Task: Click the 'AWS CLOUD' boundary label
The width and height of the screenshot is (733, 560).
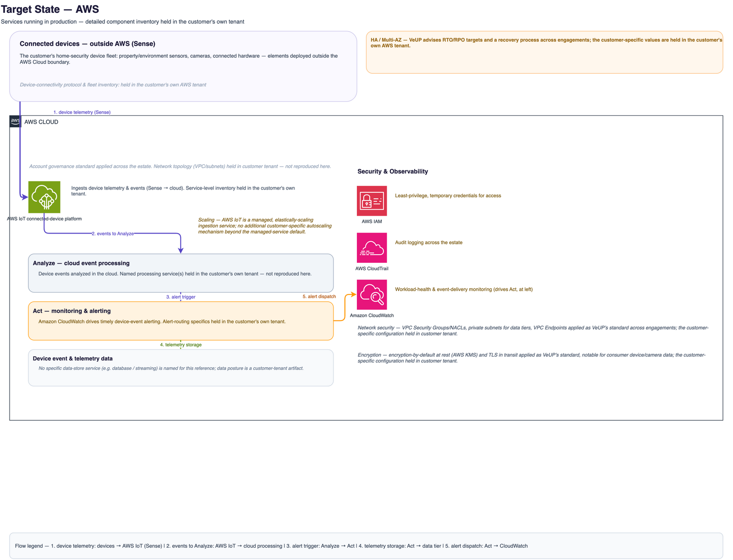Action: point(41,122)
